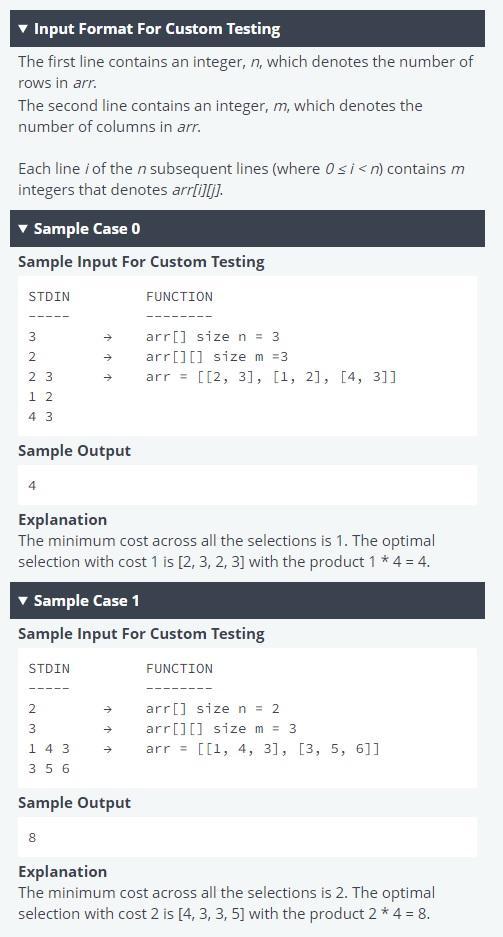
Task: Click the Explanation heading under Sample Case 0
Action: click(x=63, y=520)
